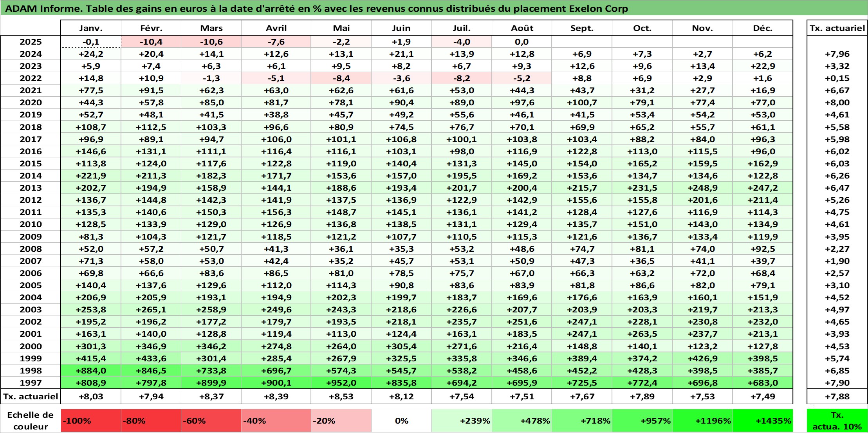Screen dimensions: 868x433
Task: Click the 'Tx. actuariel' bottom row label
Action: click(x=31, y=396)
